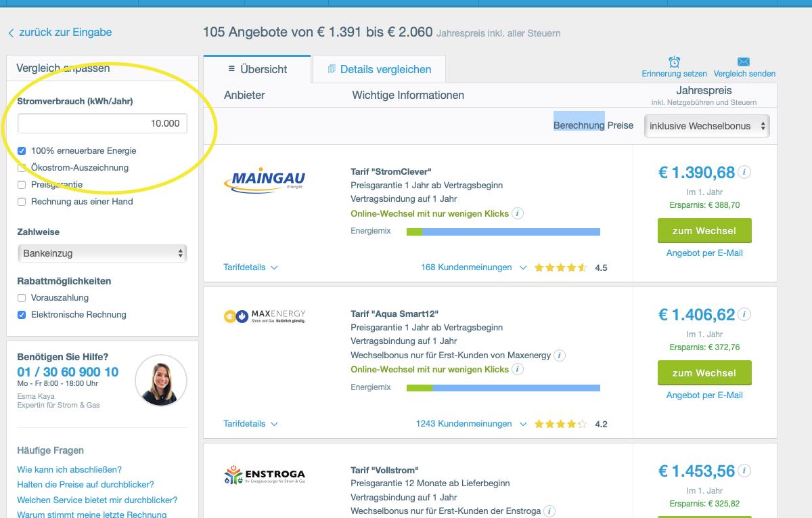Click the price € 1.406,62
This screenshot has width=812, height=518.
point(697,315)
